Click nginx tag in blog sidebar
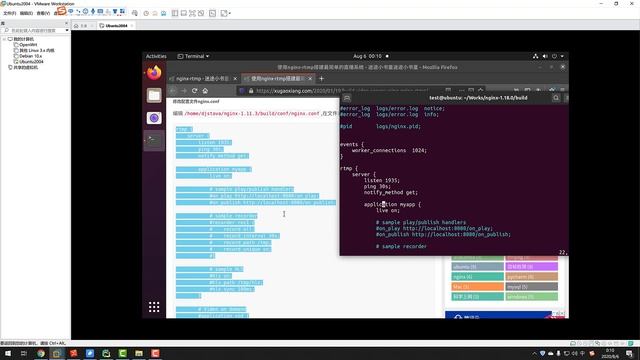This screenshot has width=640, height=360. pos(478,277)
